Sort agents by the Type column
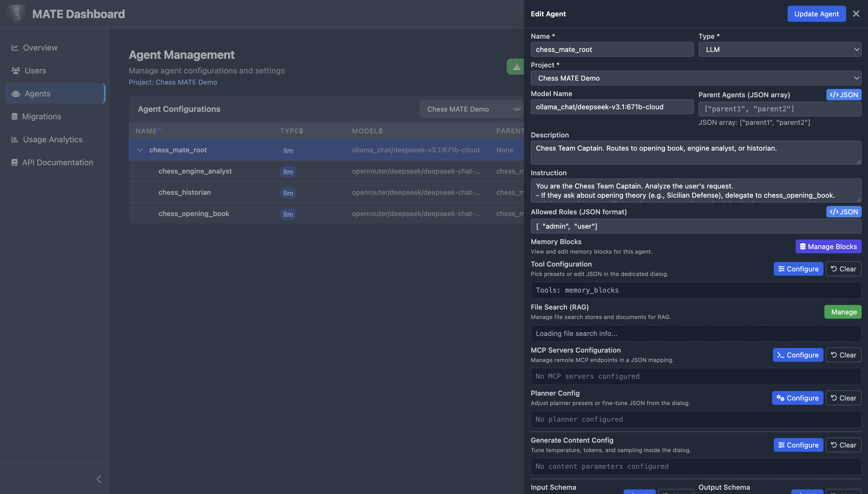 click(x=291, y=131)
